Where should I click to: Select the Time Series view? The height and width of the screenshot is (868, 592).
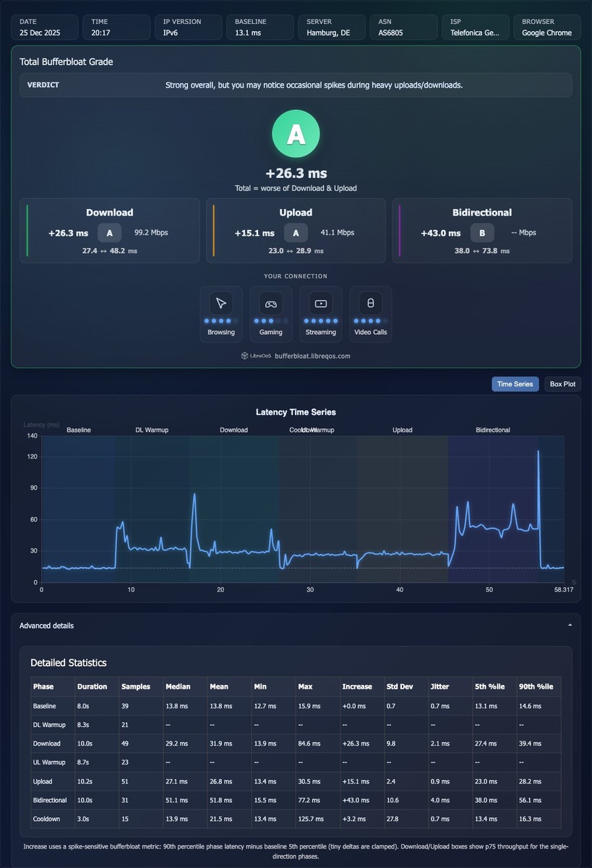point(515,384)
